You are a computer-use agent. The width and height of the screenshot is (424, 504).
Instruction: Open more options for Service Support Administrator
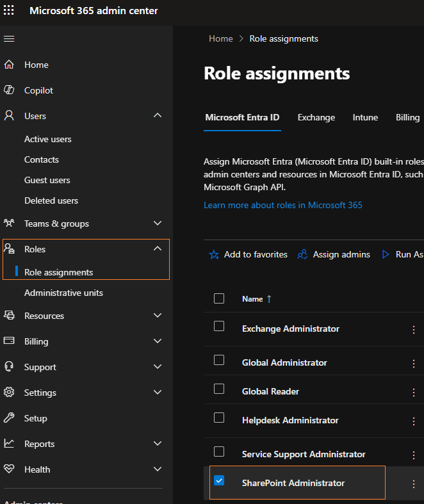(414, 455)
